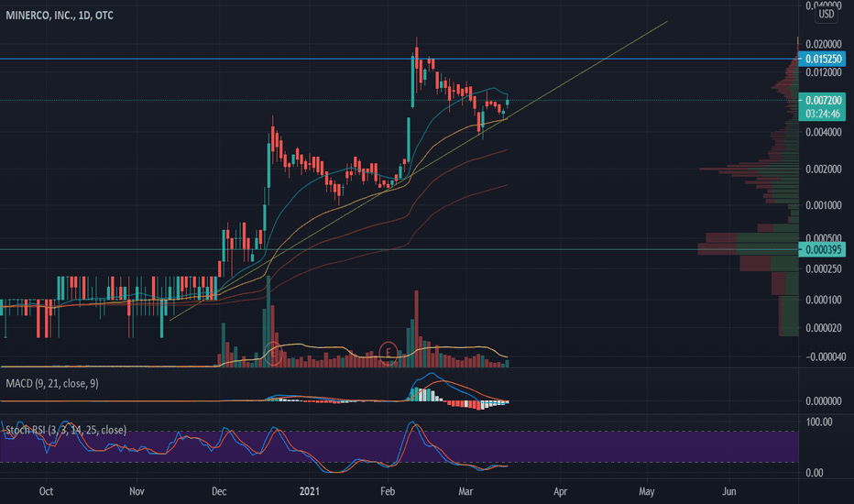Click the 2021 label on time axis

click(x=310, y=491)
